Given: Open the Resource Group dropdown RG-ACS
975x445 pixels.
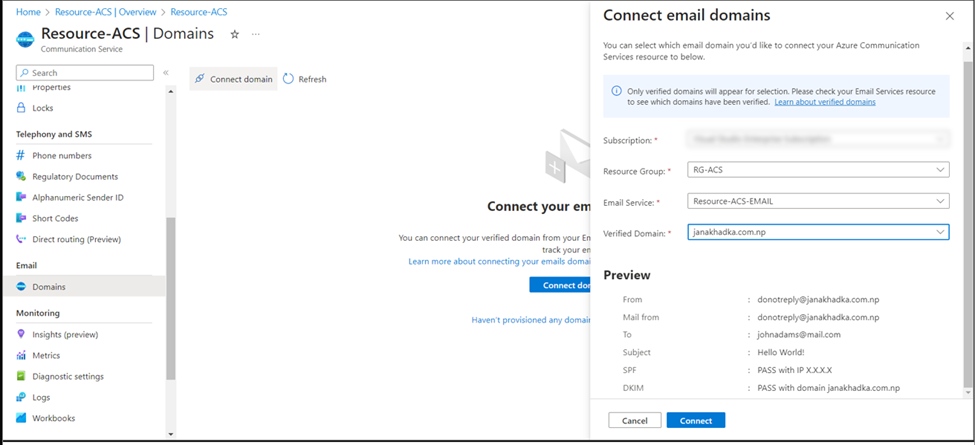Looking at the screenshot, I should point(818,170).
